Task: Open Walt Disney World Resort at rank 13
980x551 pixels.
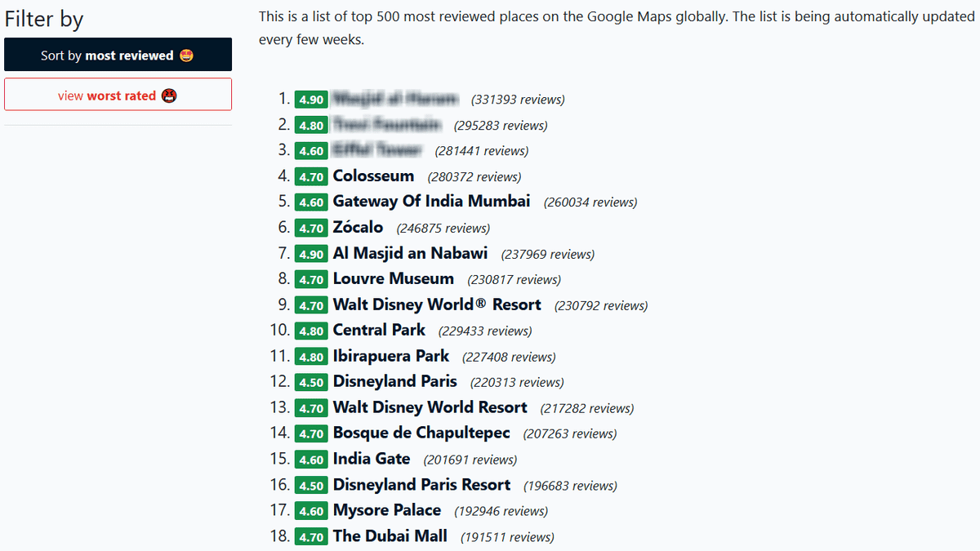Action: (x=430, y=407)
